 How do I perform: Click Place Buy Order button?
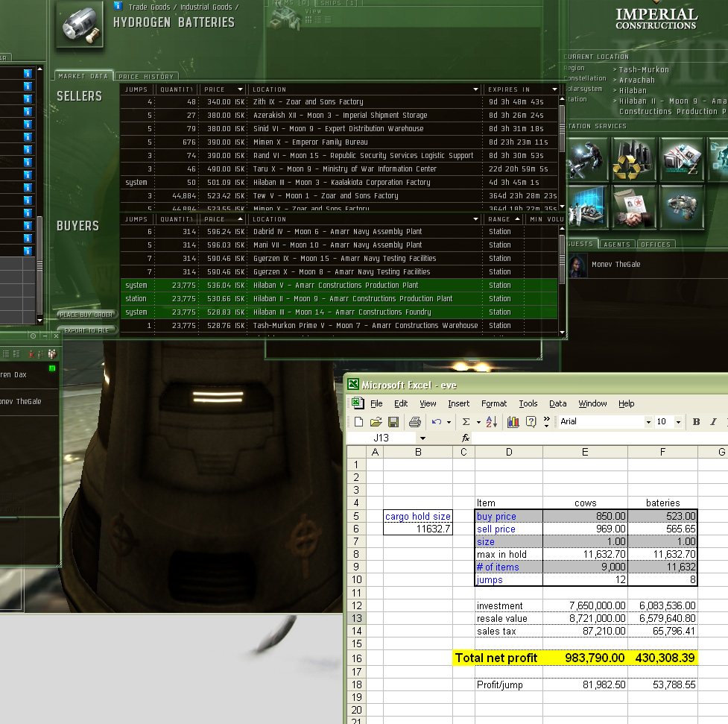[86, 315]
